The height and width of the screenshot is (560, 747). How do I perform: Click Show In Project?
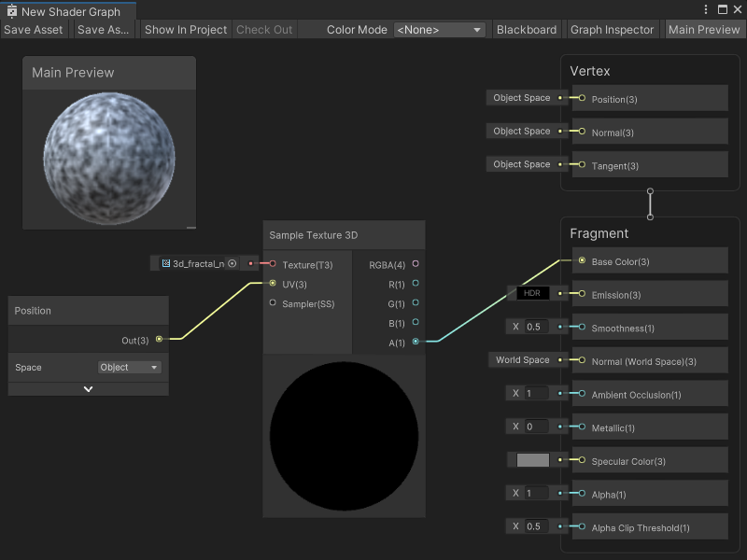[185, 29]
